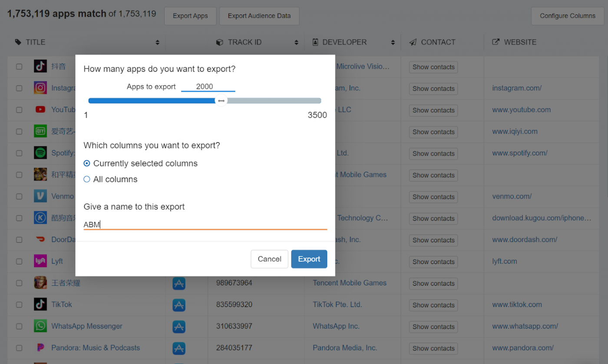Check the checkbox next to TikTok
This screenshot has height=364, width=608.
click(19, 304)
